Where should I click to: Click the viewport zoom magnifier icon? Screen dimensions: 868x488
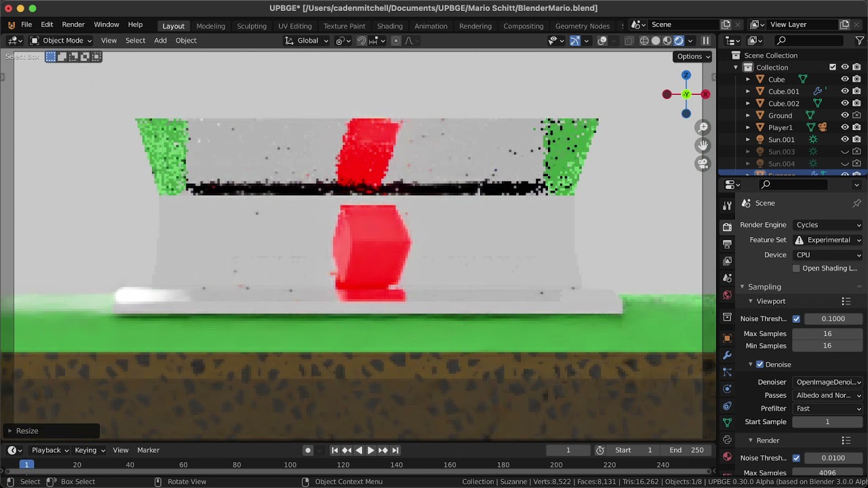tap(703, 127)
